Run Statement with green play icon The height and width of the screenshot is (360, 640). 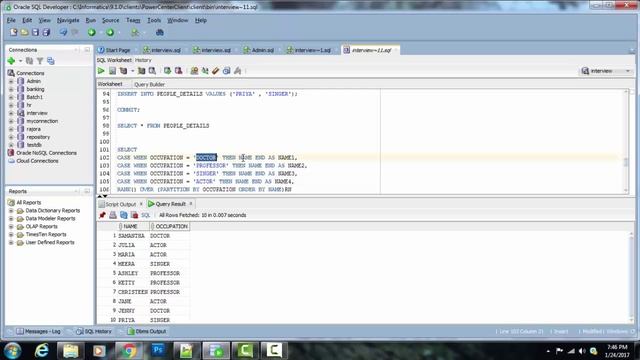point(101,71)
